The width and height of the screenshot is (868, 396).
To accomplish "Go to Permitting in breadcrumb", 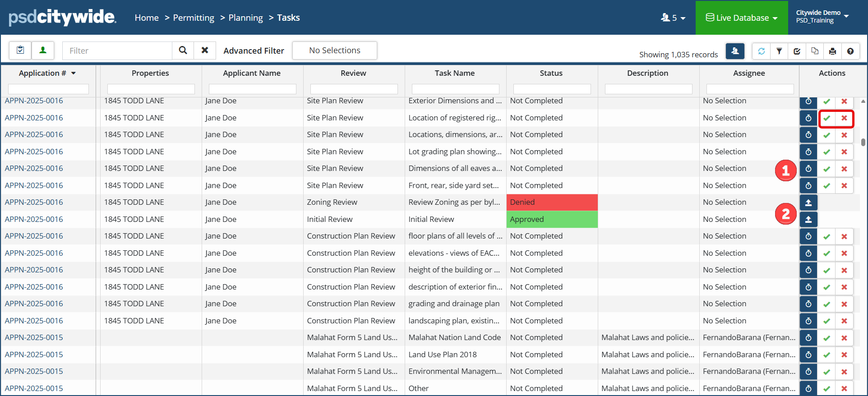I will coord(194,18).
